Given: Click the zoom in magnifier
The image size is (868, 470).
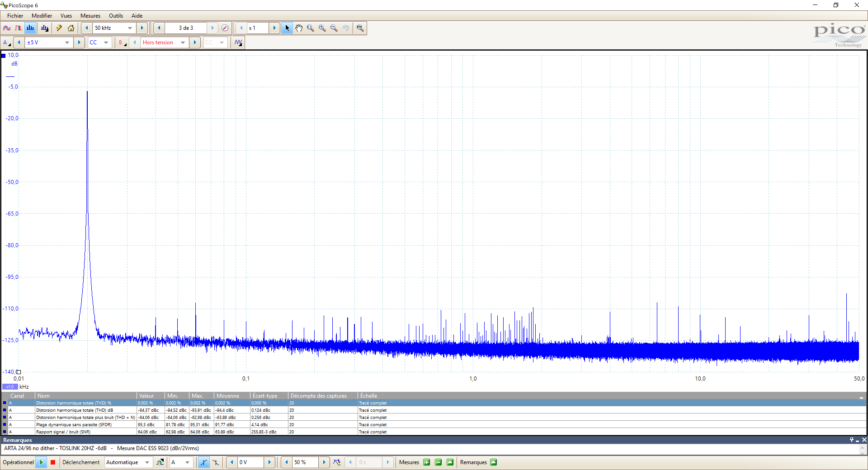Looking at the screenshot, I should [322, 28].
